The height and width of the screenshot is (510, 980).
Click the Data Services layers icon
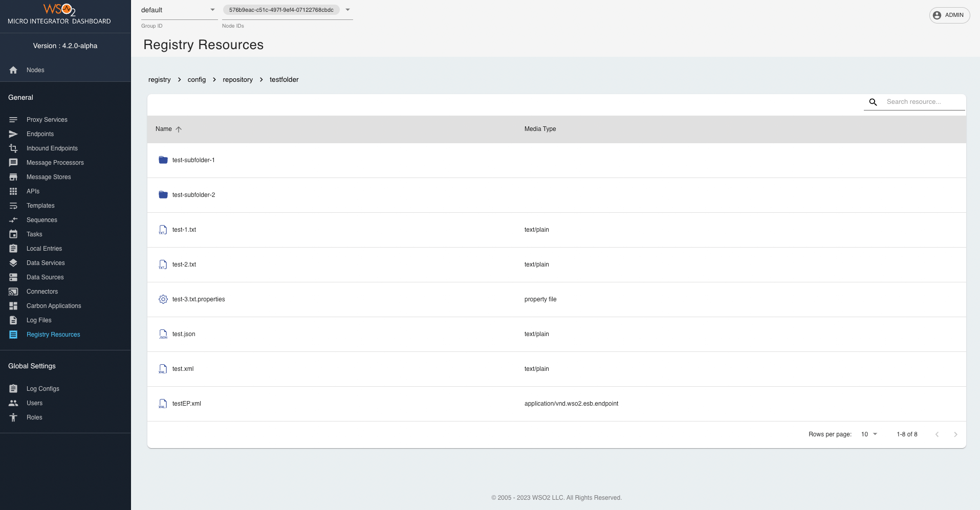point(13,263)
